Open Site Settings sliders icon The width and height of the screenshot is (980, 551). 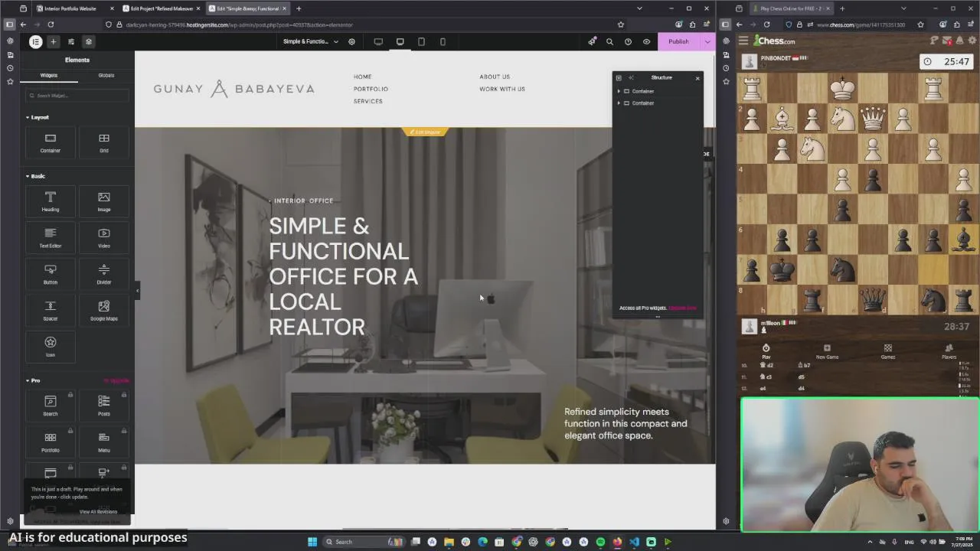click(x=71, y=41)
